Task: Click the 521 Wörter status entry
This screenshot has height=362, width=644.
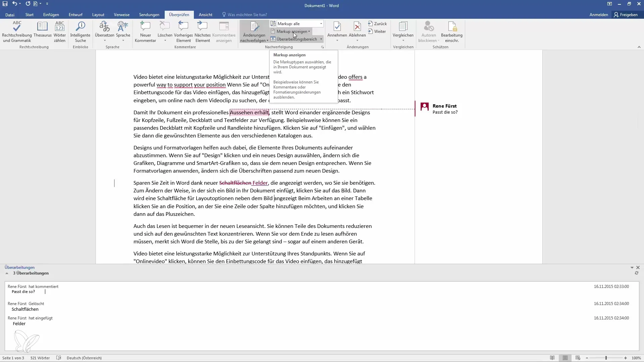Action: (40, 358)
